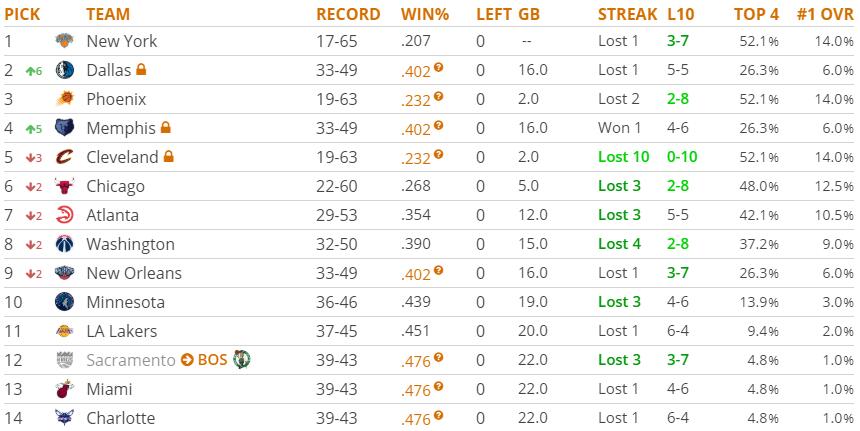Click the Cleveland Cavaliers logo
The image size is (860, 431).
tap(65, 157)
